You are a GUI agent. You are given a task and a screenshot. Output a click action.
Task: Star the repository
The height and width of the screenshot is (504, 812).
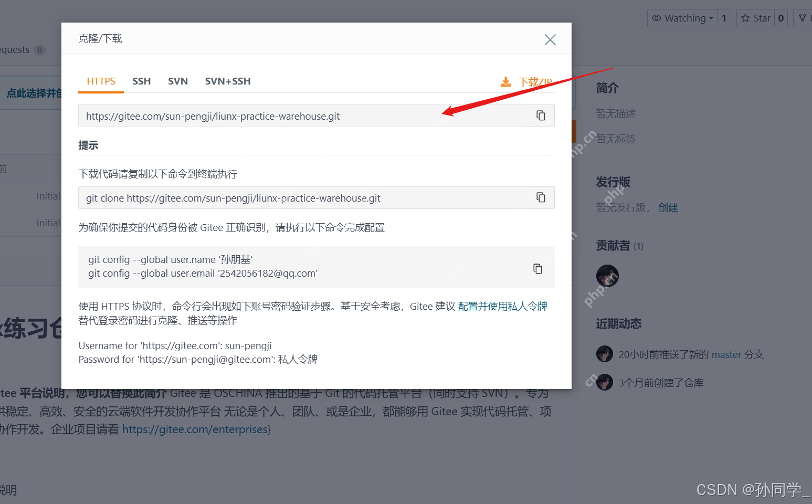pyautogui.click(x=755, y=18)
